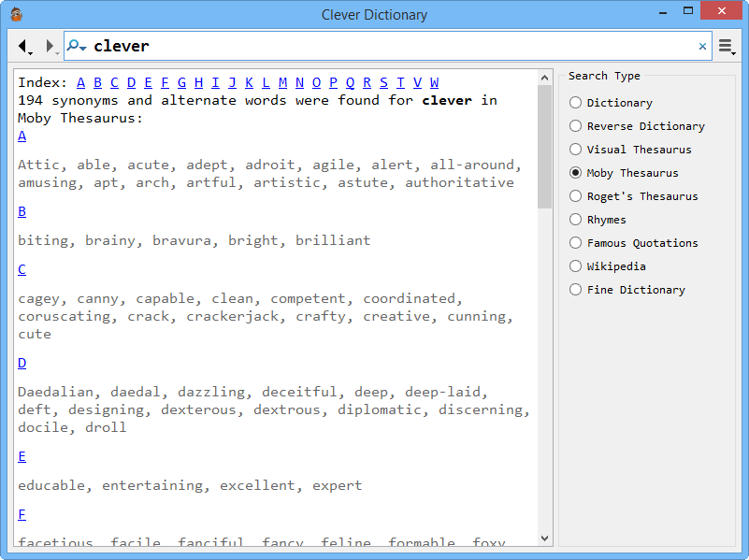The image size is (749, 560).
Task: Click index link A
Action: (80, 82)
